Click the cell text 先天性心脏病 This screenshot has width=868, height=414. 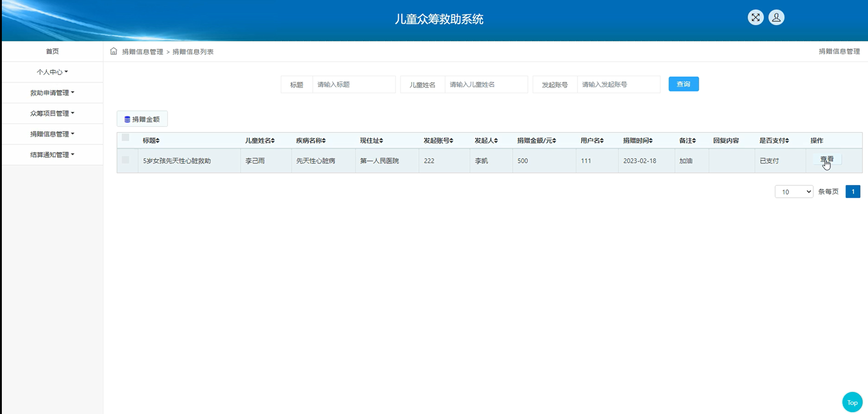click(x=316, y=161)
